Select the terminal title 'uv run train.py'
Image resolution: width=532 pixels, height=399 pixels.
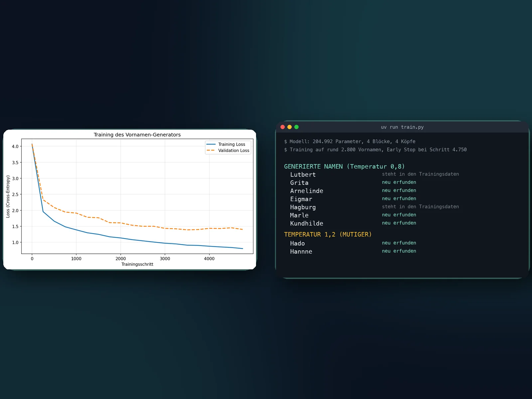402,127
